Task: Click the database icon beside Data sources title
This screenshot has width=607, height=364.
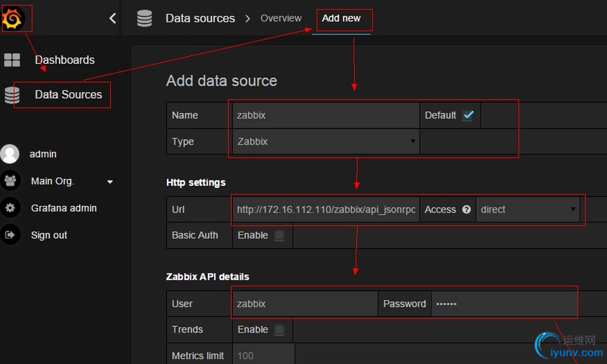Action: 145,18
